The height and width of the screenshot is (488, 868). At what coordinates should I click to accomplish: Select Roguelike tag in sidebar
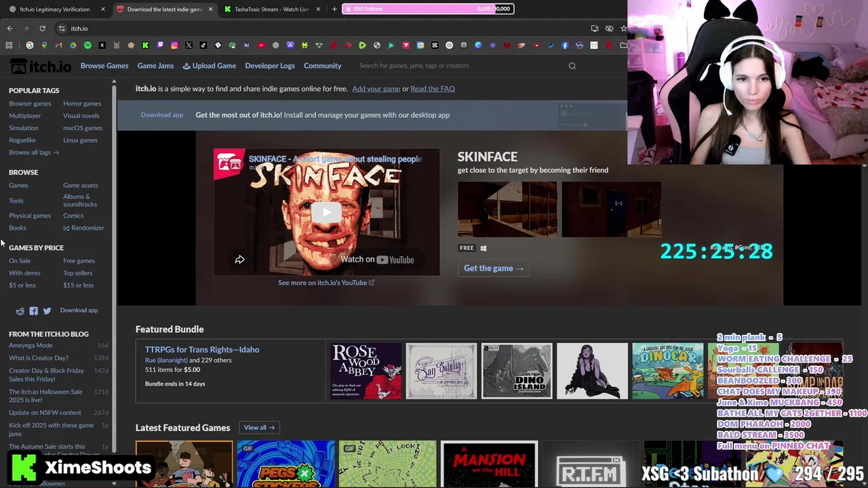pos(22,140)
